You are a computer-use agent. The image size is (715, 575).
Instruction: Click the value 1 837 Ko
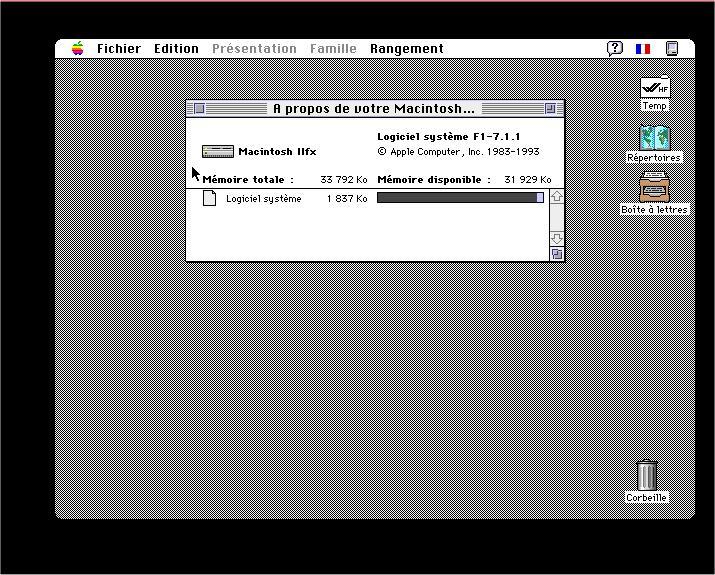pos(347,199)
